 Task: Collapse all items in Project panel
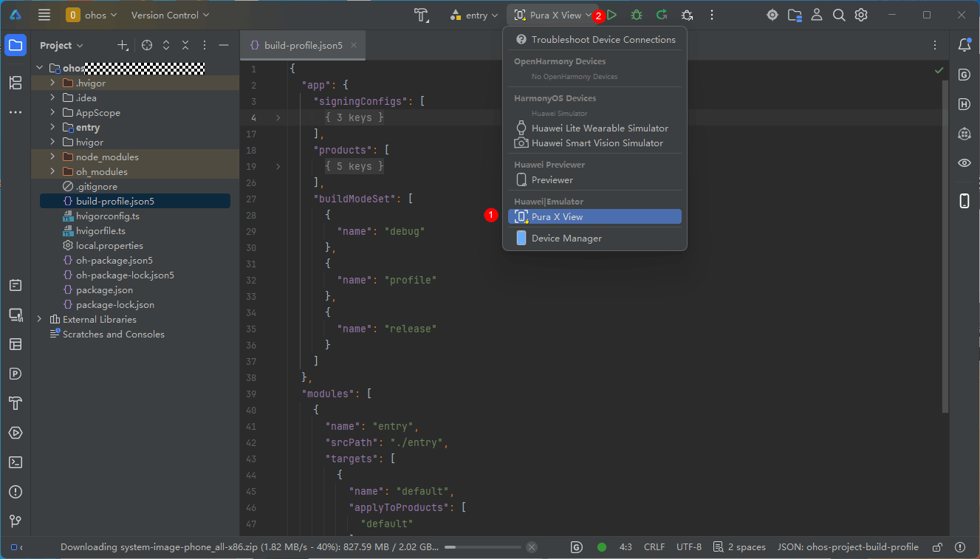click(x=185, y=45)
